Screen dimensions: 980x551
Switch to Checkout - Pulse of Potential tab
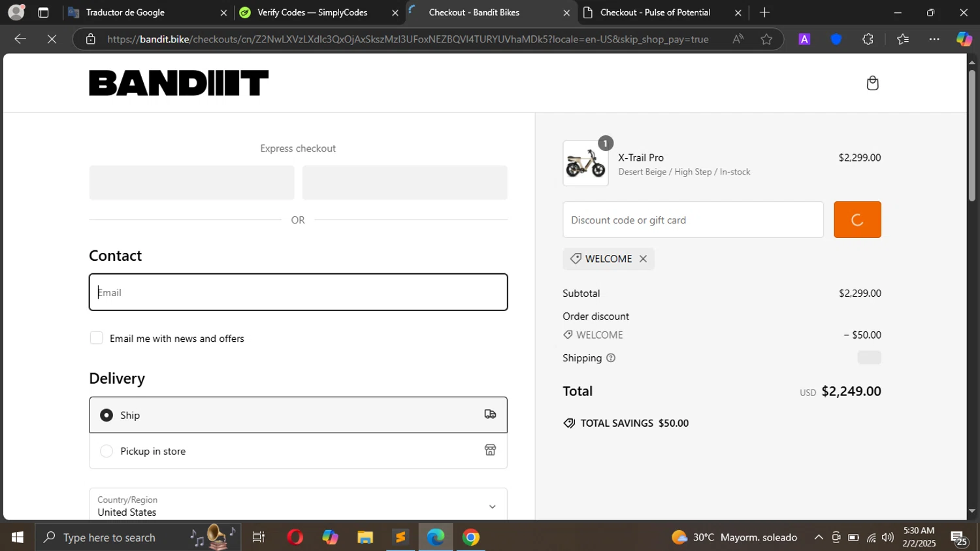coord(662,12)
